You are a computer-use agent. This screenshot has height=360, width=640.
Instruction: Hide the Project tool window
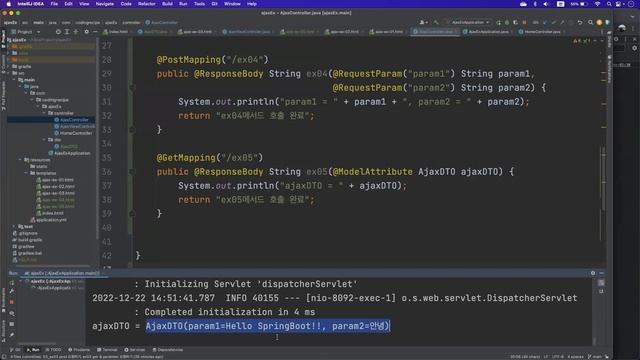pos(95,31)
